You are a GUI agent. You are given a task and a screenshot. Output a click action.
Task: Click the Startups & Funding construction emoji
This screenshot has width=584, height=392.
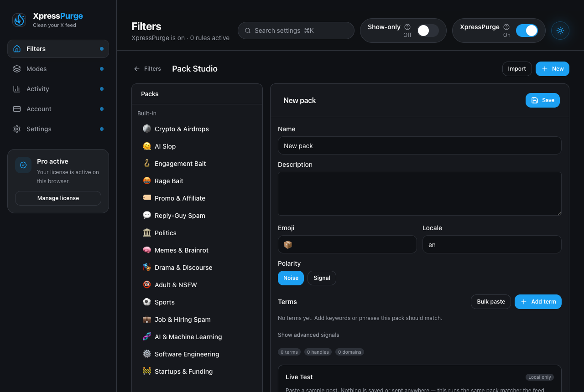coord(147,371)
